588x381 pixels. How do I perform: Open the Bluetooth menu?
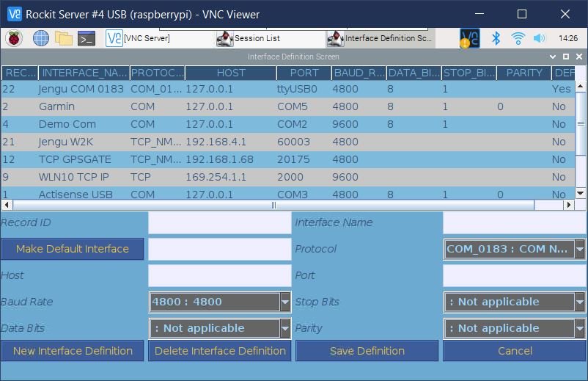click(x=496, y=38)
